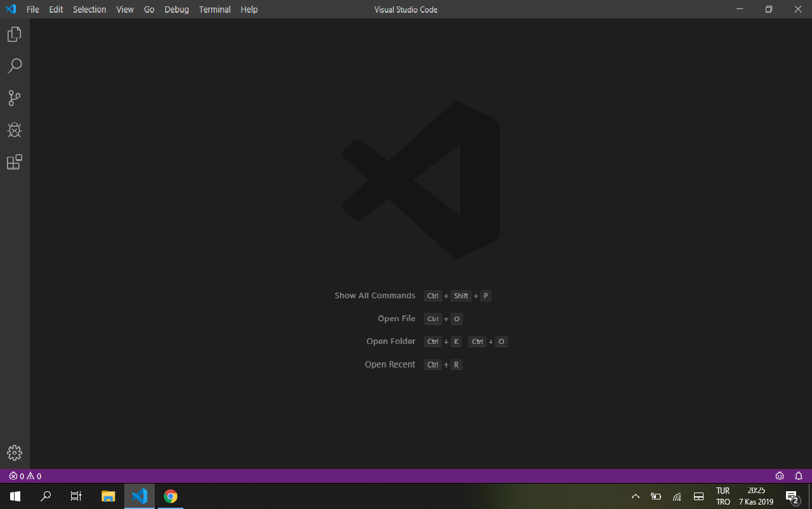Minimize the Visual Studio Code window
Screen dimensions: 812x509
tap(740, 10)
